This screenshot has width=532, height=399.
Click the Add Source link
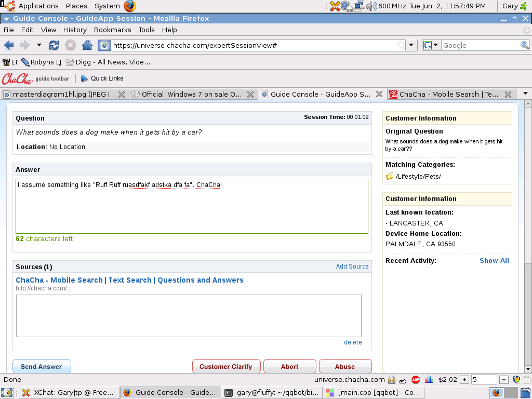coord(352,267)
